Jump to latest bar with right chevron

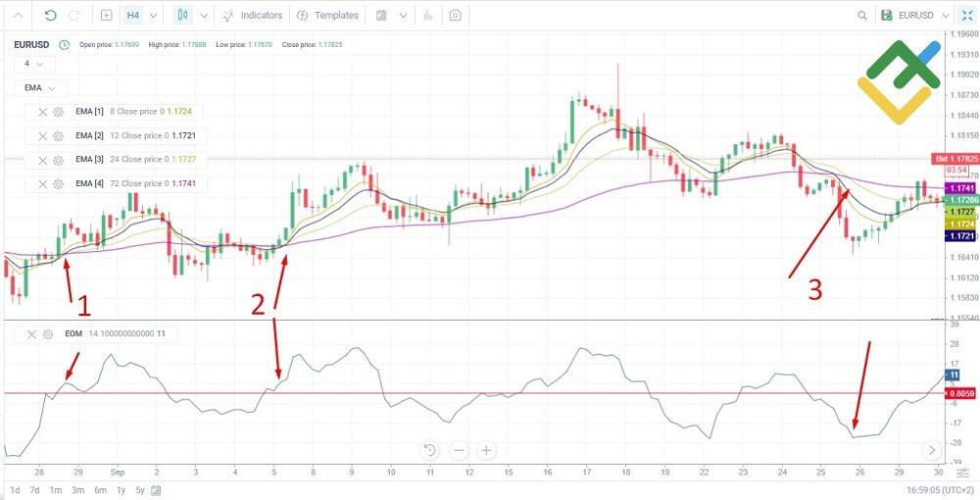point(932,450)
